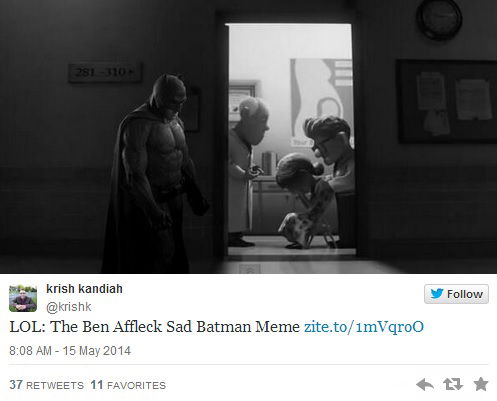The height and width of the screenshot is (401, 497).
Task: Open the zite.to/1mVqroO link
Action: coord(364,327)
